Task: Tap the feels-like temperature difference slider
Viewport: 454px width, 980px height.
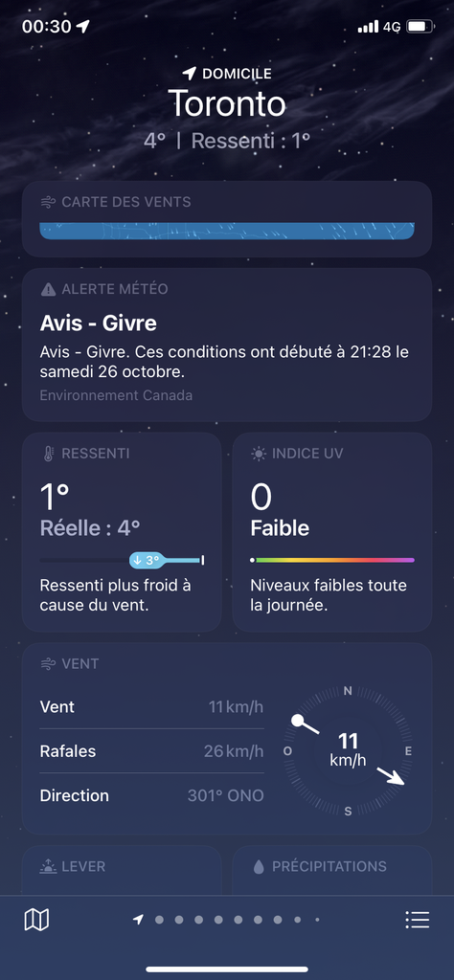Action: (122, 560)
